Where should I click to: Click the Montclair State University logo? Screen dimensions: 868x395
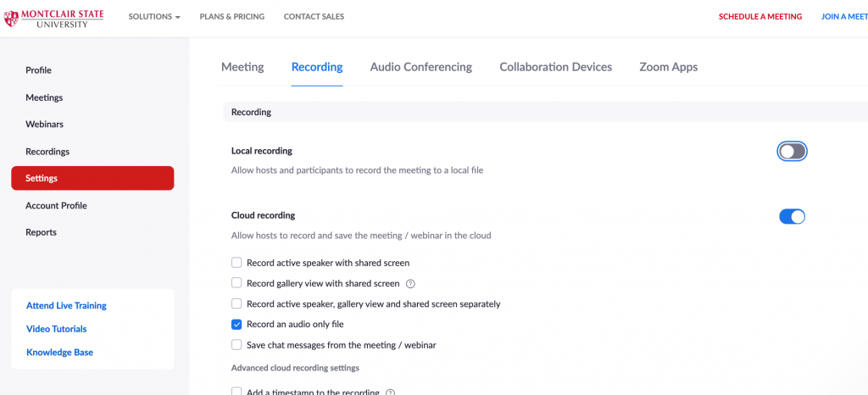[x=54, y=17]
